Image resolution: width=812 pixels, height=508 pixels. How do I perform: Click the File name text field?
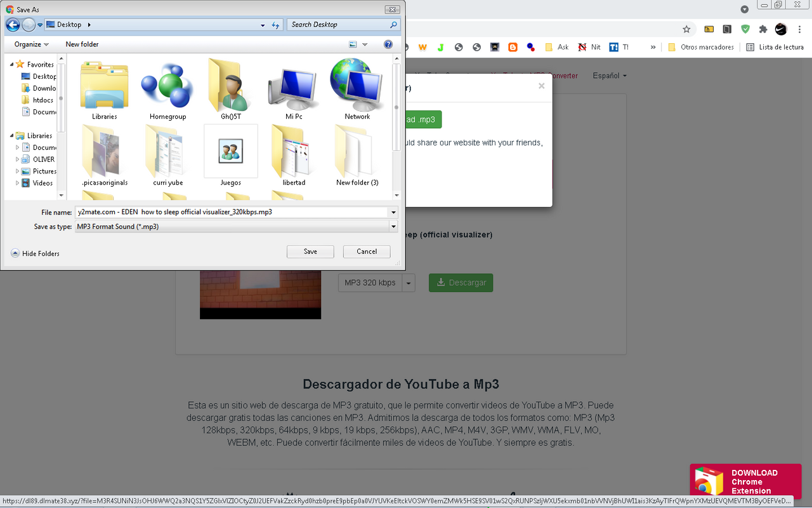(x=232, y=212)
